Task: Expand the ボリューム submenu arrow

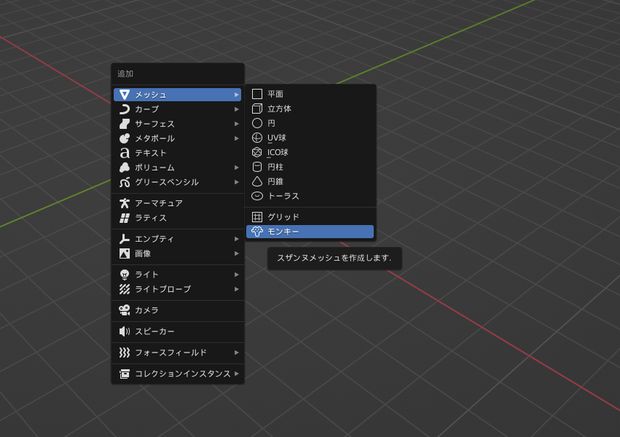Action: pos(236,168)
